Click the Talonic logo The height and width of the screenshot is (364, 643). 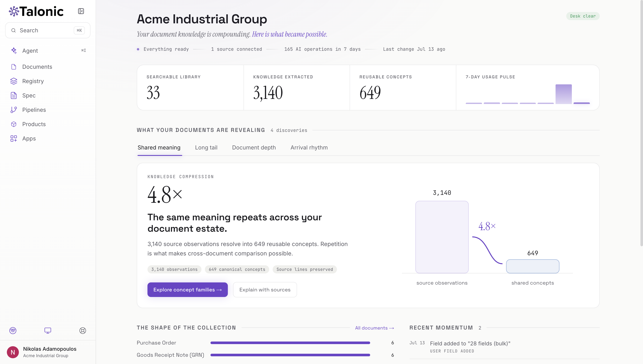tap(36, 11)
